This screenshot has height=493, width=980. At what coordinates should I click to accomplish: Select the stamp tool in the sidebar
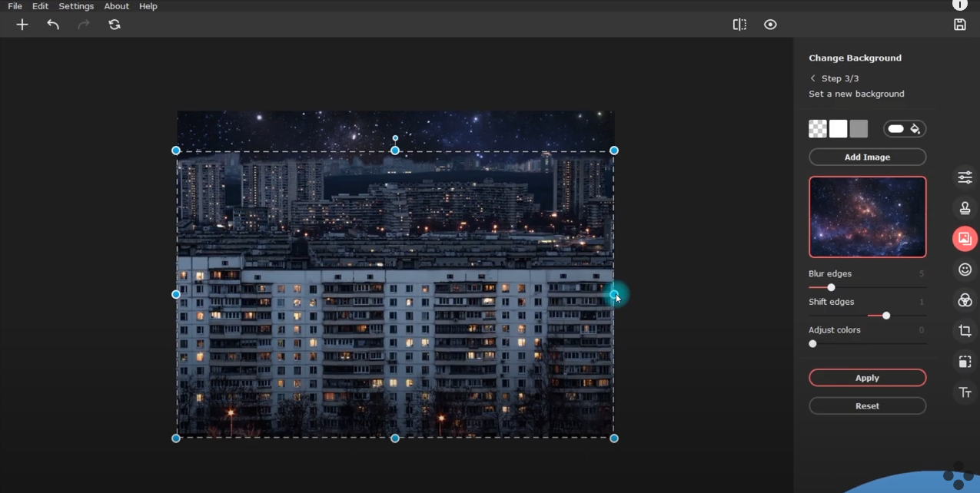(965, 207)
